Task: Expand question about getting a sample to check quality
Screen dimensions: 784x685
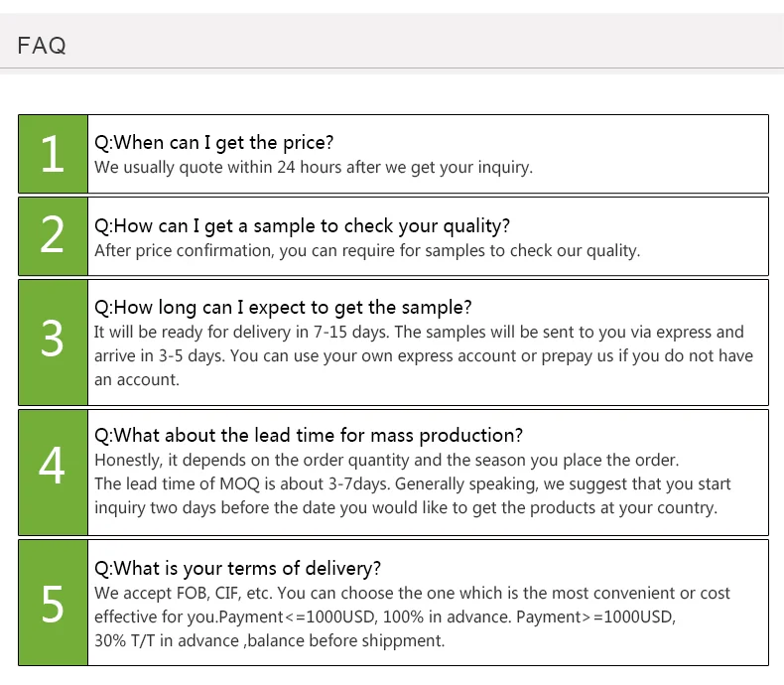Action: click(x=302, y=226)
